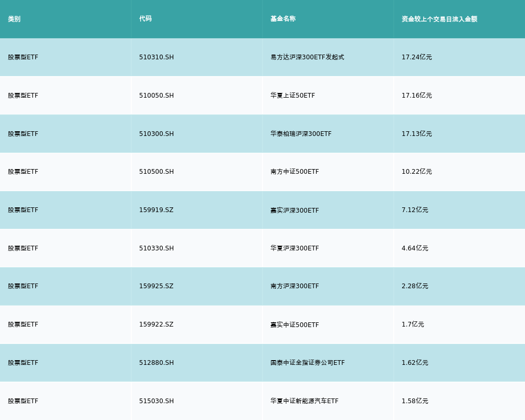
Task: Click fund name 国泰中证全指证券公司ETF
Action: click(307, 363)
